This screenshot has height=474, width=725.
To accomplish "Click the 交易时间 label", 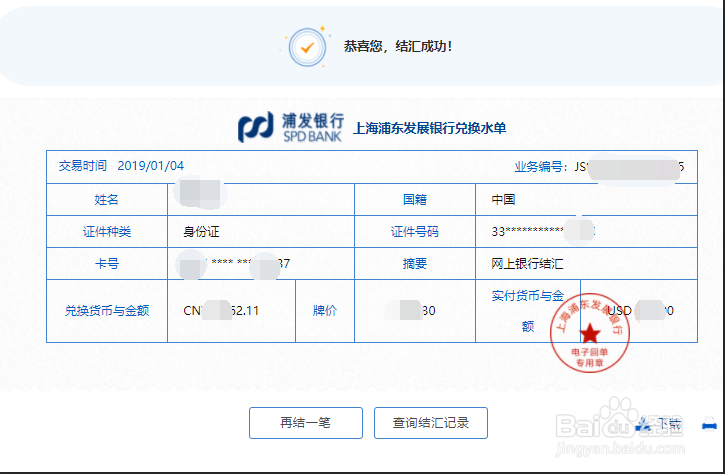I will [x=83, y=166].
